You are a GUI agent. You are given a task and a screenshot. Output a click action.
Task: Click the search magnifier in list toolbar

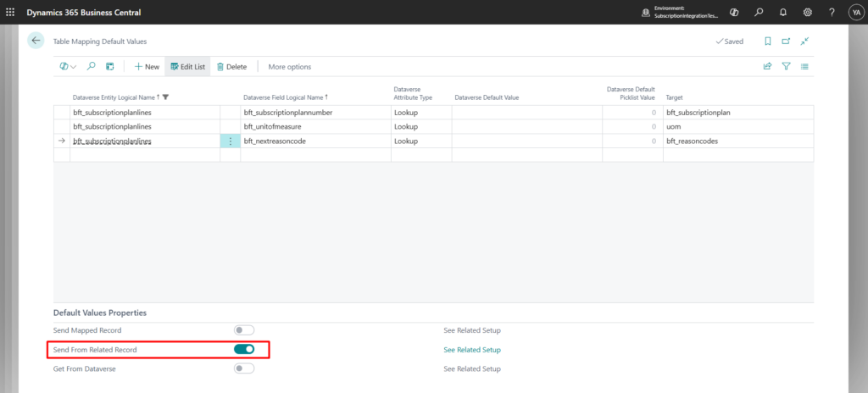(91, 66)
